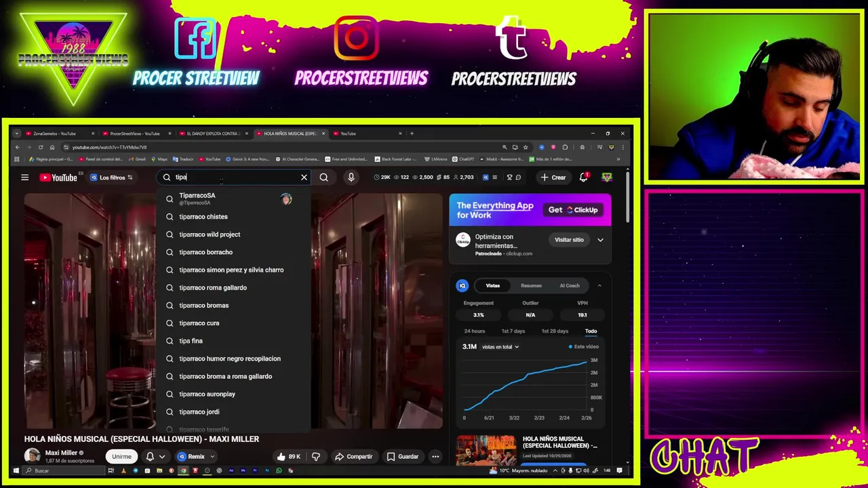Open the Maxi Miller channel avatar
The image size is (868, 488).
point(32,456)
